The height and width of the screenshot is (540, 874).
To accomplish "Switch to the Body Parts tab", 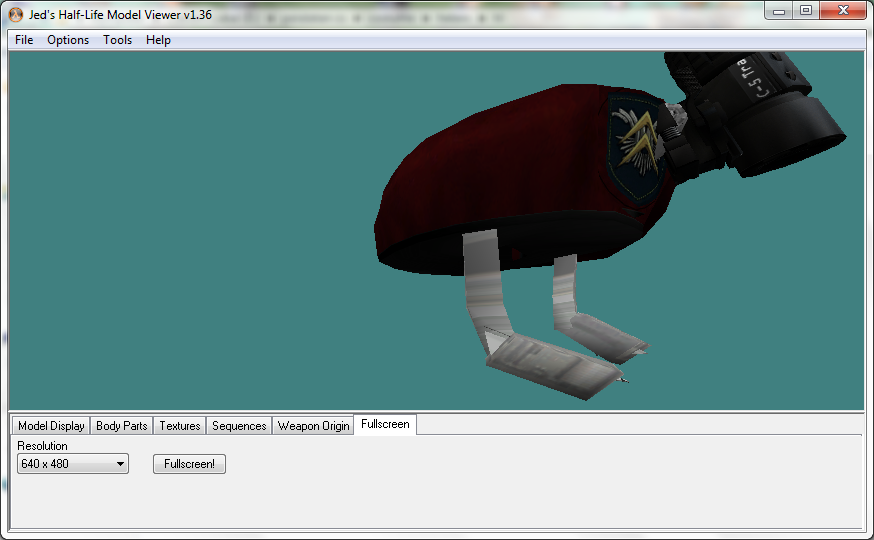I will (122, 426).
